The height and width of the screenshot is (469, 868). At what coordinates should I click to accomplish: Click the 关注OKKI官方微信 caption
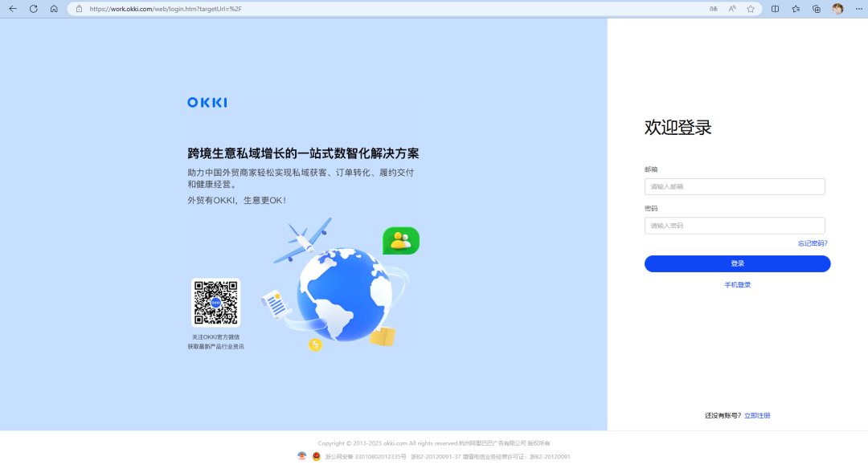[216, 336]
